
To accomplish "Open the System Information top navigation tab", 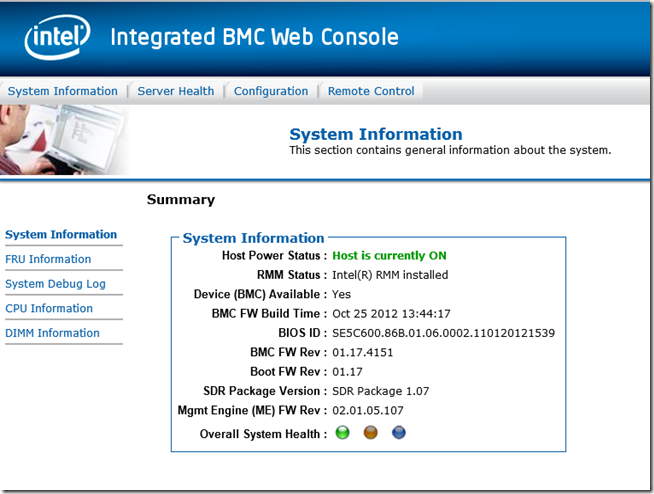I will click(x=63, y=91).
